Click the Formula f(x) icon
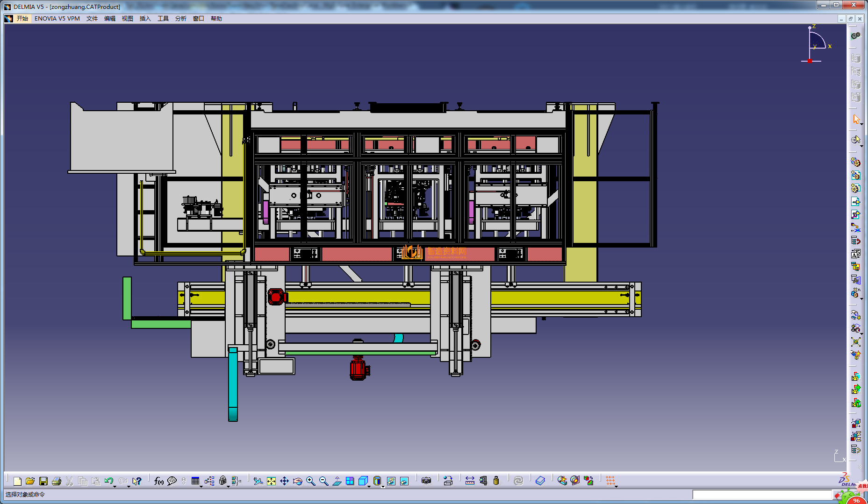 [158, 481]
